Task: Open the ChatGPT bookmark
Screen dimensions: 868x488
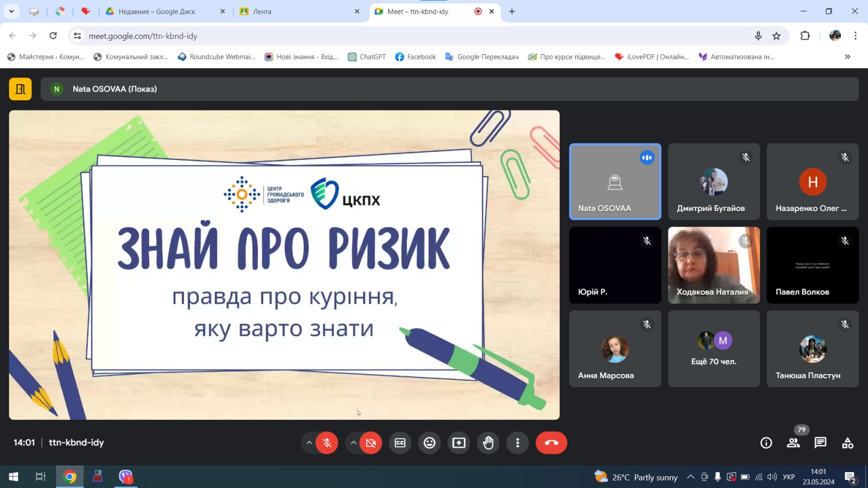Action: point(367,57)
